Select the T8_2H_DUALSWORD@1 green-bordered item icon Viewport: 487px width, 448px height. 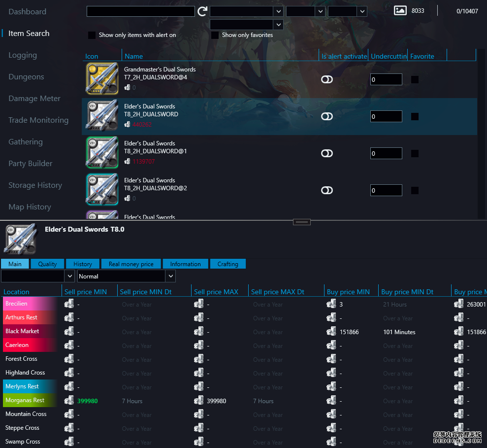(102, 152)
